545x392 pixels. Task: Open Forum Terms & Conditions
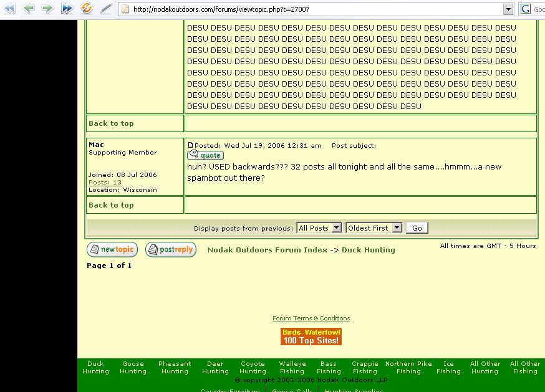point(311,318)
